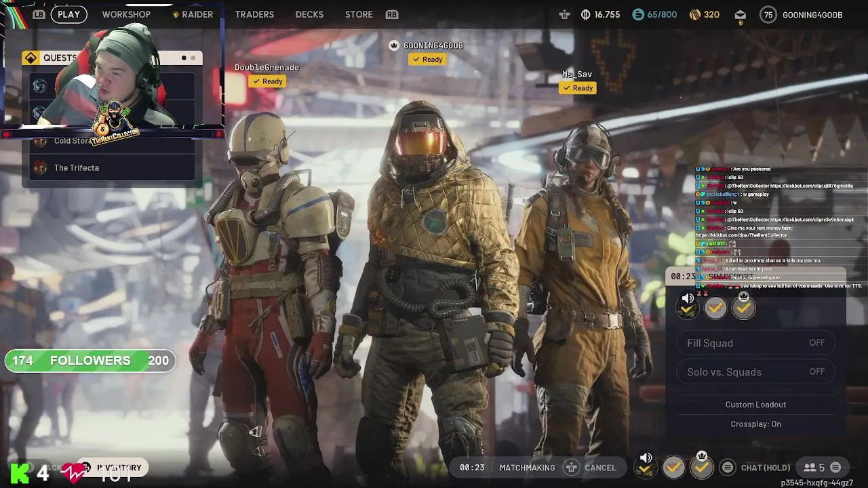Click the speaker icon in bottom bar
The width and height of the screenshot is (868, 488).
[646, 458]
